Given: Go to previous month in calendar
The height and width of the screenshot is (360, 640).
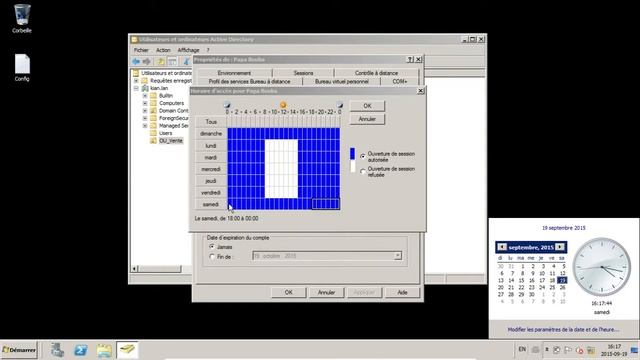Looking at the screenshot, I should [x=502, y=247].
